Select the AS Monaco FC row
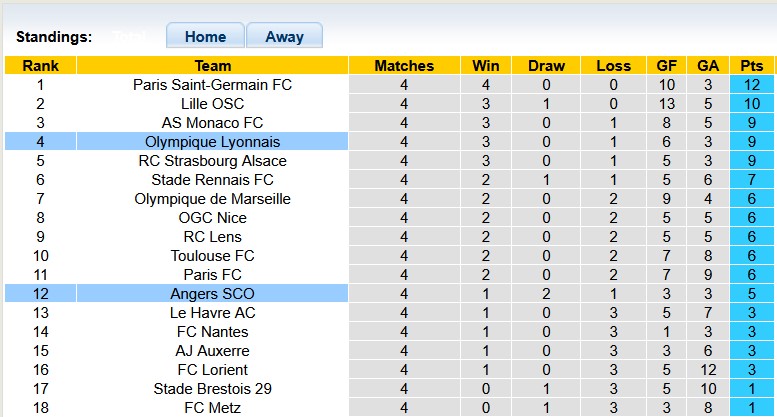Image resolution: width=777 pixels, height=417 pixels. coord(212,123)
